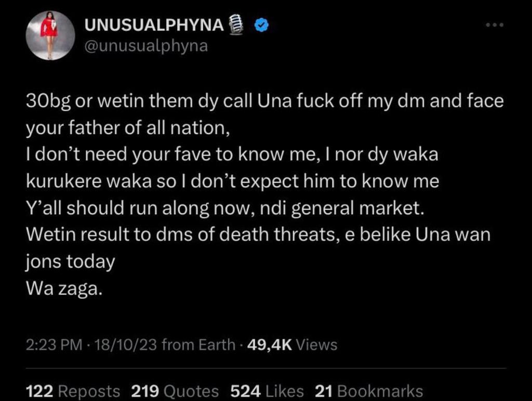Click the blue verified badge next to UNUSUALPHYNA
Image resolution: width=532 pixels, height=401 pixels.
tap(261, 23)
